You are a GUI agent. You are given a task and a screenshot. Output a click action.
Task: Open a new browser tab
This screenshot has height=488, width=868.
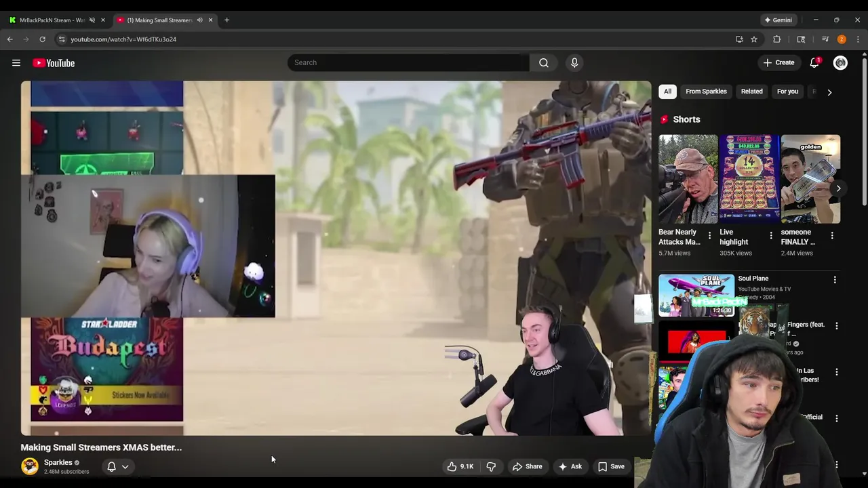226,20
